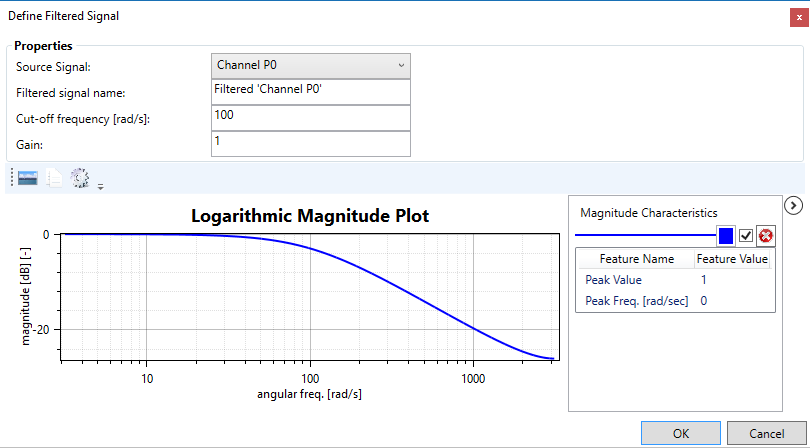The width and height of the screenshot is (810, 448).
Task: Open the Source Signal dropdown
Action: [x=311, y=66]
